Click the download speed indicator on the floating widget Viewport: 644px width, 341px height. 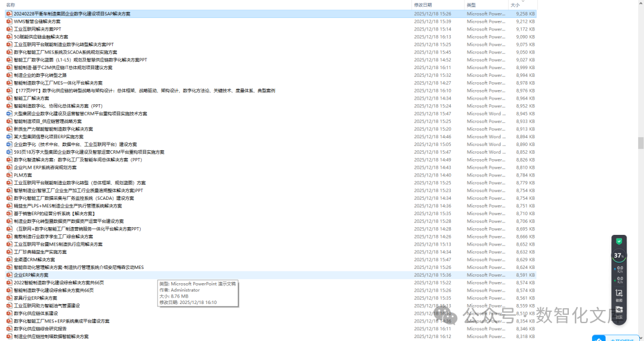tap(619, 280)
